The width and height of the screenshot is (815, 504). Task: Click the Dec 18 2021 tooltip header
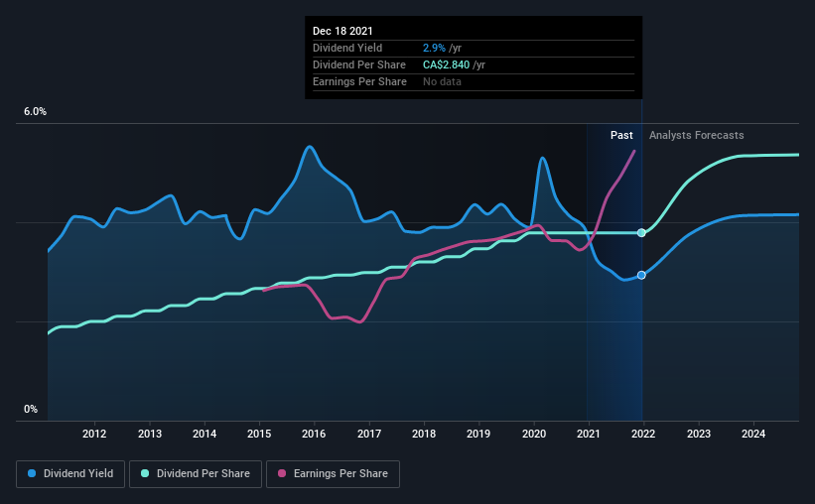click(342, 31)
